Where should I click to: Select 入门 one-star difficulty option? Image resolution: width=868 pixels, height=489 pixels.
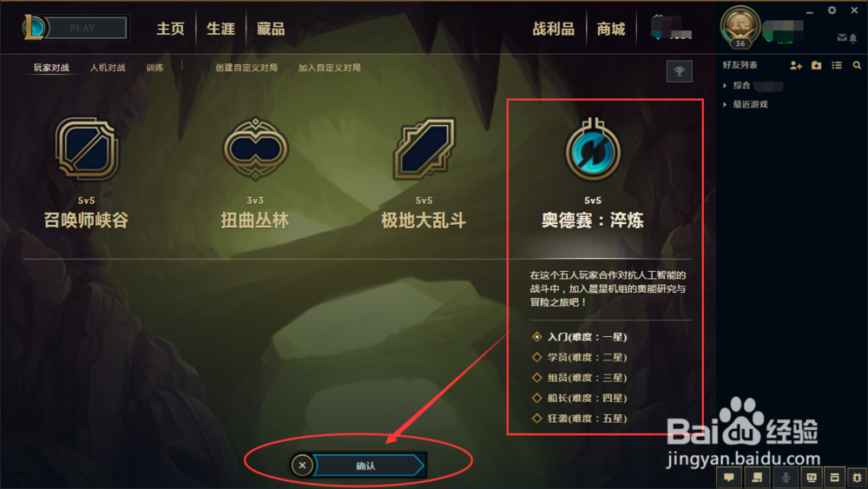(x=579, y=337)
